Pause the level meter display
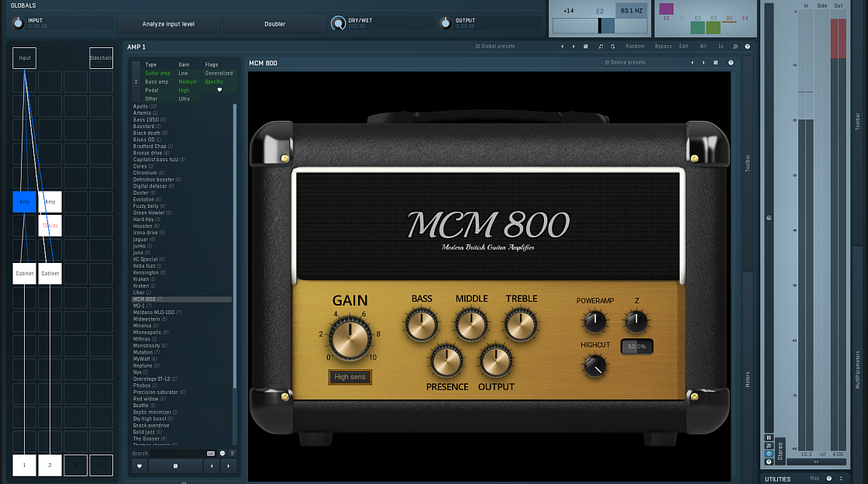 [x=769, y=437]
